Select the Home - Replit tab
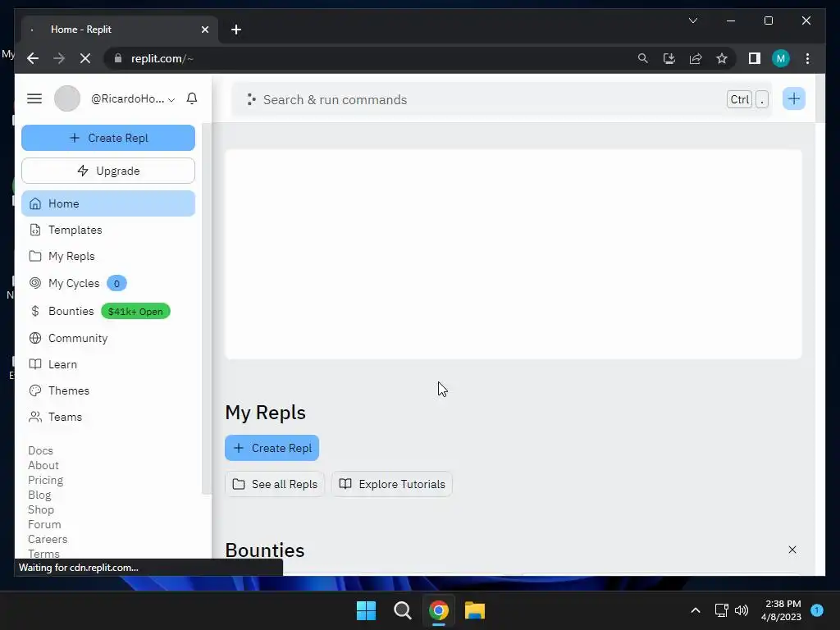Screen dimensions: 840x630 click(x=120, y=30)
